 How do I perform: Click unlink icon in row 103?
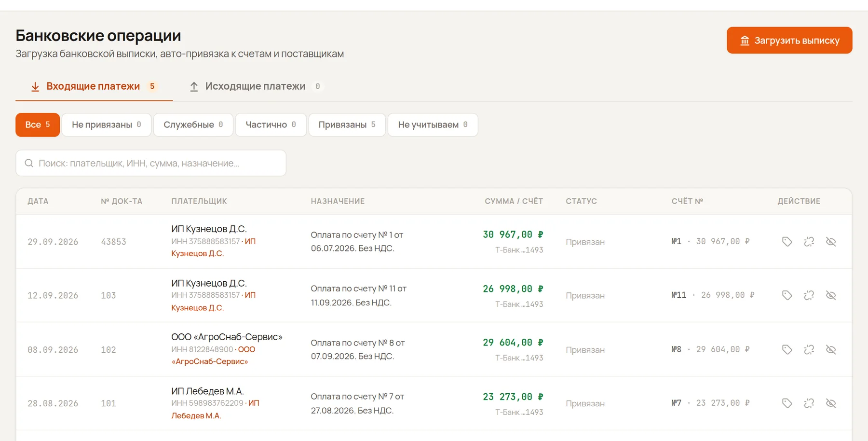click(809, 295)
